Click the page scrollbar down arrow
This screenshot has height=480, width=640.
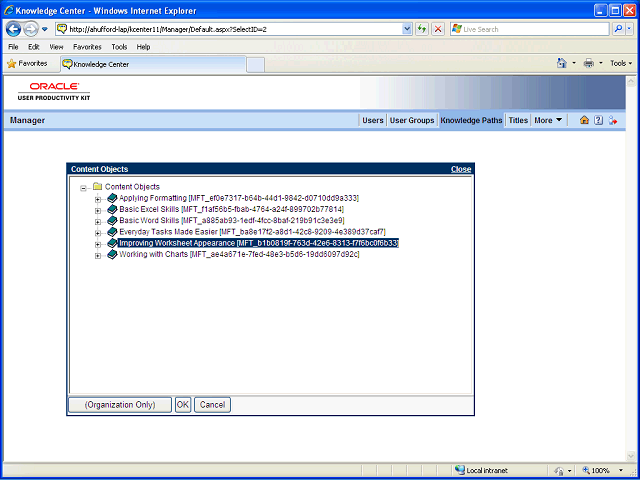click(631, 456)
